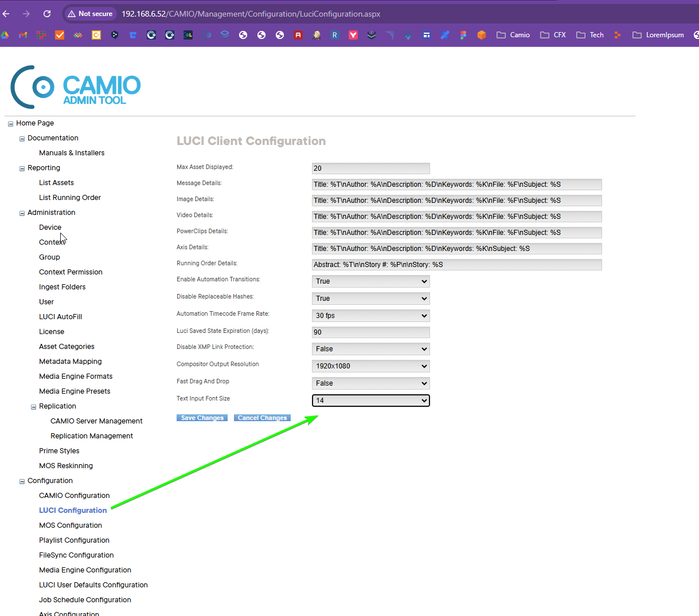Collapse the Reporting tree node
Screen dimensions: 699x616
(22, 168)
